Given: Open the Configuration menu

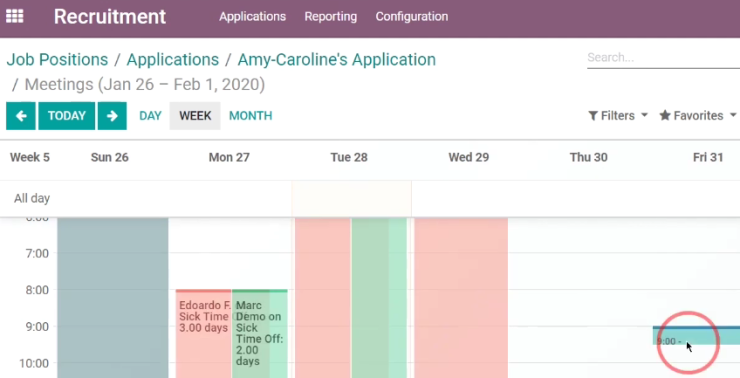Looking at the screenshot, I should [412, 17].
